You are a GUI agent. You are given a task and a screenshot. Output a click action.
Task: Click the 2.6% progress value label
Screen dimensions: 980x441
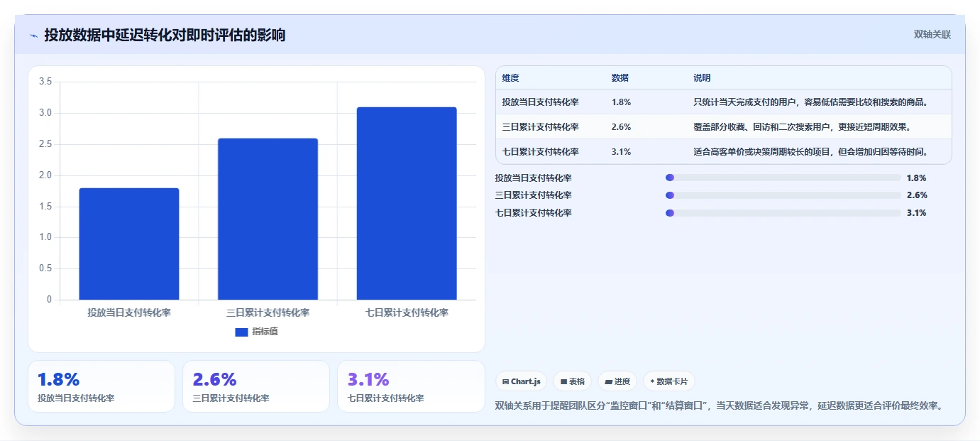916,195
